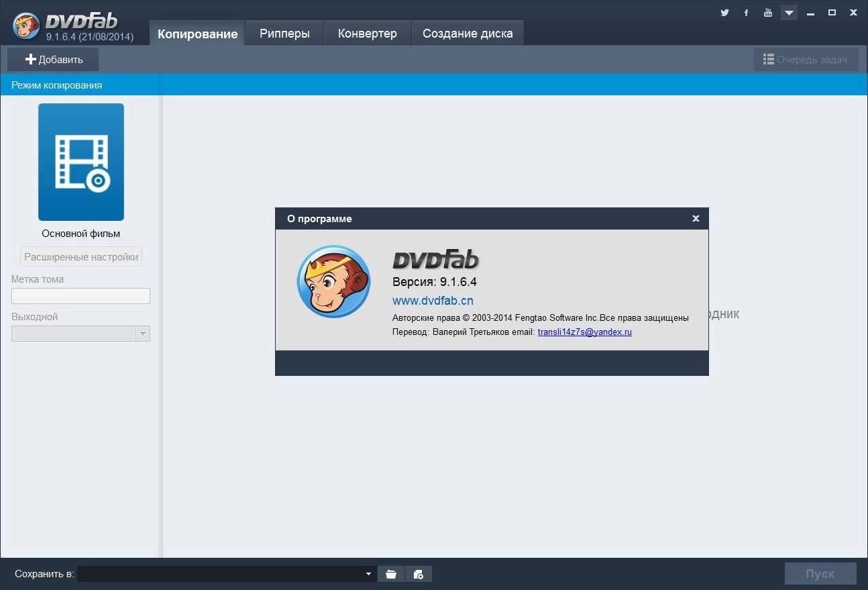Click the Режим копирования header
The image size is (868, 590).
click(x=57, y=85)
